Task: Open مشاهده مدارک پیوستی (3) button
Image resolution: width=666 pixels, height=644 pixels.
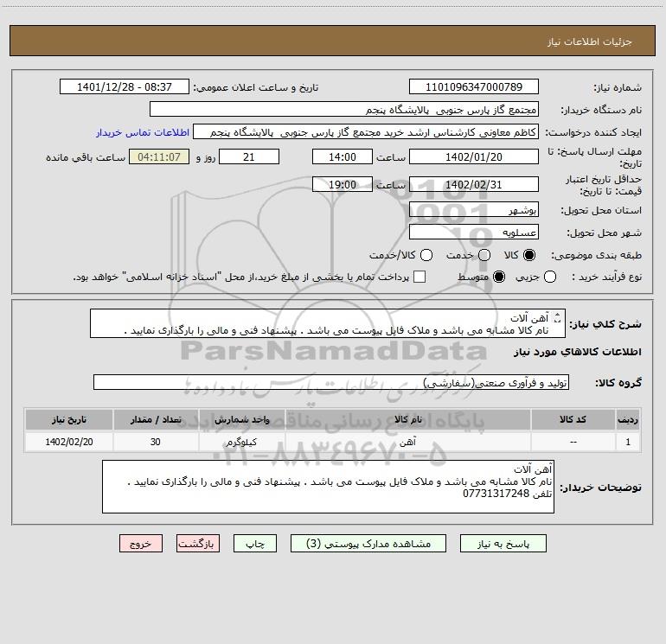Action: tap(368, 544)
